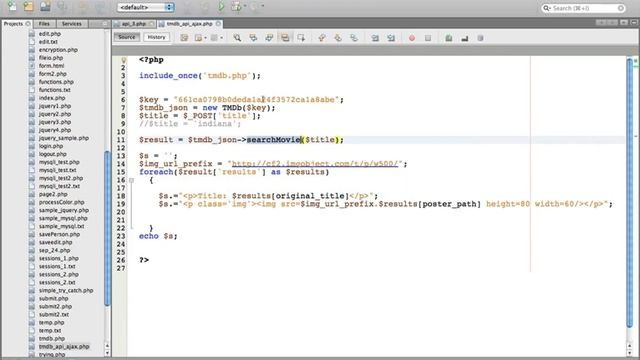Click the New File toolbar icon

click(12, 7)
